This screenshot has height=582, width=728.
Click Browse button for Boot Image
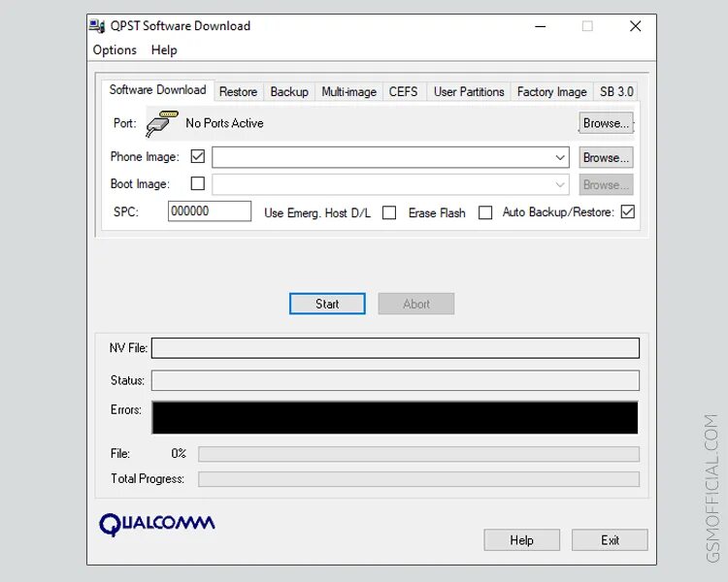606,184
